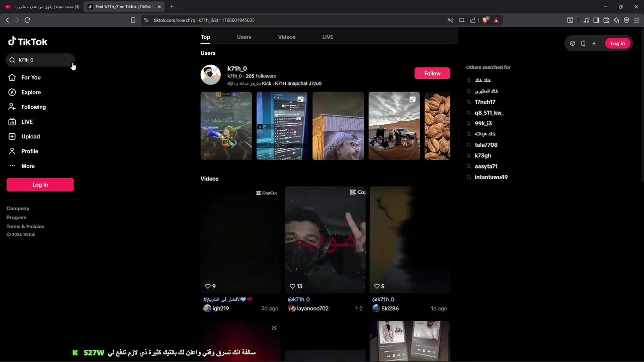The height and width of the screenshot is (362, 644).
Task: Click the TikTok logo
Action: point(28,42)
